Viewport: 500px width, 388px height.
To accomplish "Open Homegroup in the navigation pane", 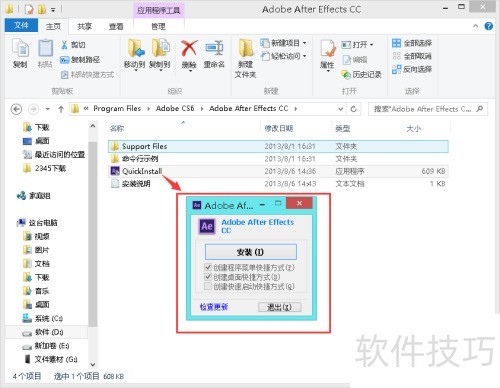I will [34, 196].
